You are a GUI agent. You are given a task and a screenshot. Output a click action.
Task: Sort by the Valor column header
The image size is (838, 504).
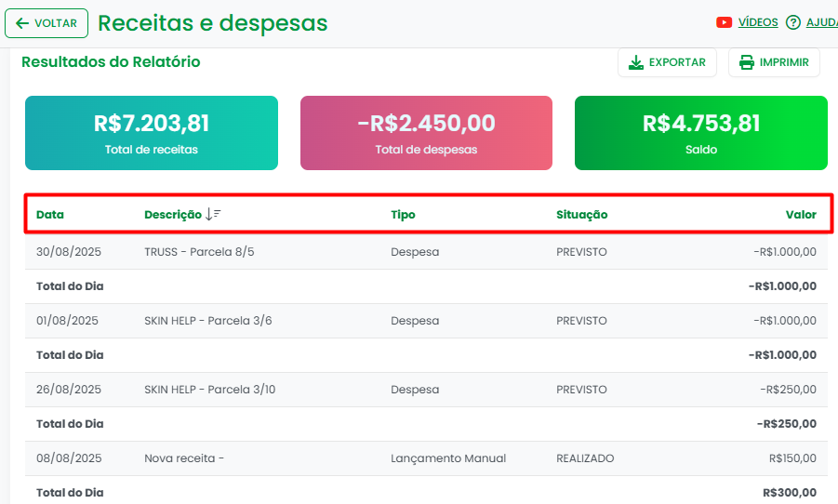point(801,215)
